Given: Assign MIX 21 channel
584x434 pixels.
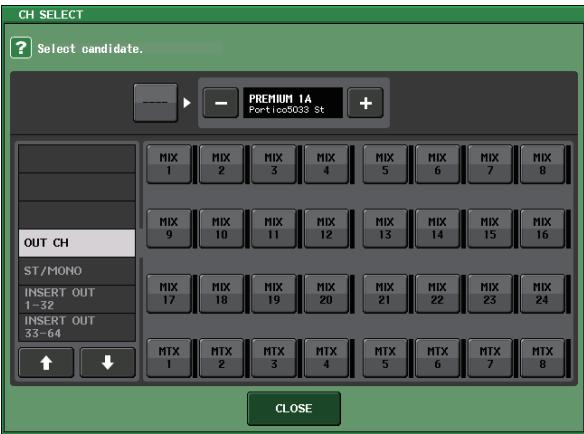Looking at the screenshot, I should tap(385, 294).
